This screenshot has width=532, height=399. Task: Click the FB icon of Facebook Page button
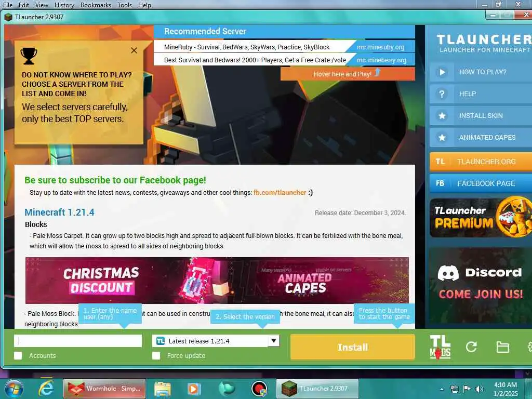tap(440, 183)
